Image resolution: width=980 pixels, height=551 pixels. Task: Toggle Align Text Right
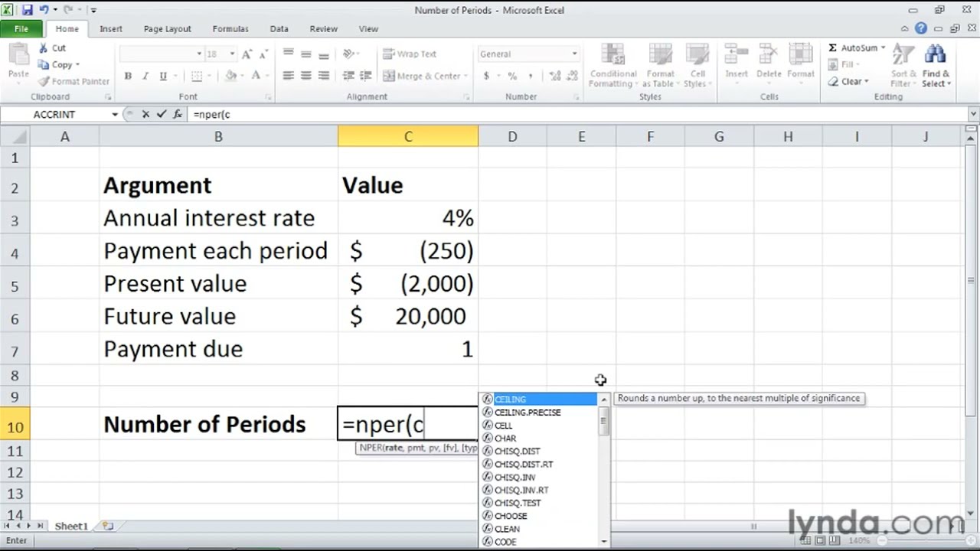click(323, 76)
